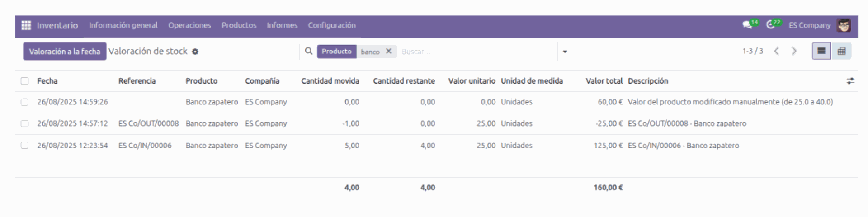The height and width of the screenshot is (217, 868).
Task: Expand the search filter options dropdown
Action: (x=565, y=52)
